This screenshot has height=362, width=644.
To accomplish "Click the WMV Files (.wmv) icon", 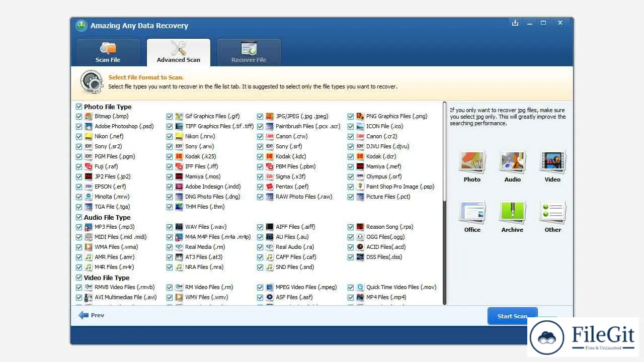I will (179, 297).
